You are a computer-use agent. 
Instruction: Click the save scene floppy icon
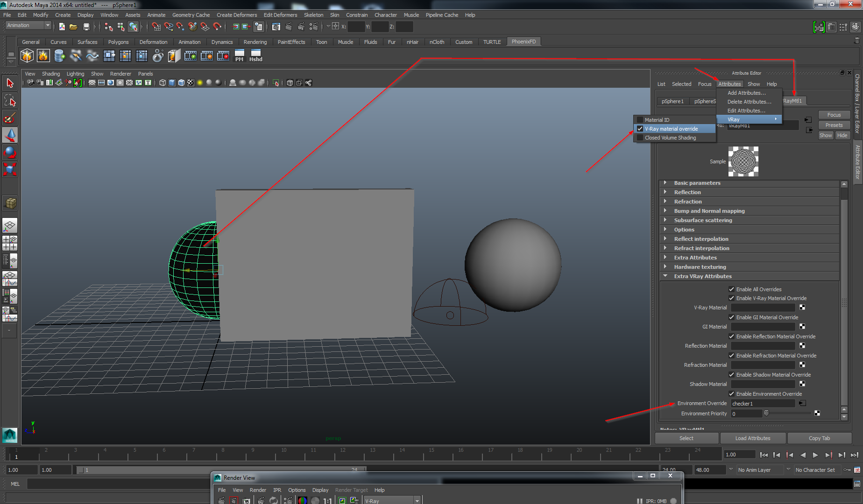tap(86, 27)
